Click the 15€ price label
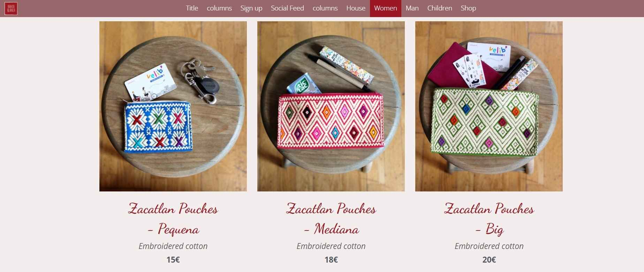This screenshot has width=644, height=272. click(x=173, y=260)
